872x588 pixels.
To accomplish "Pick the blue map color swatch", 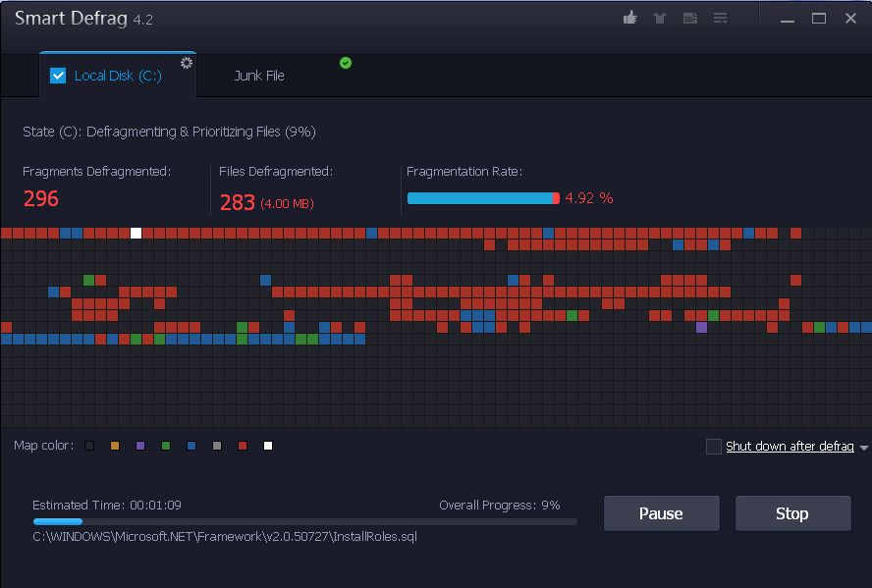I will 191,446.
